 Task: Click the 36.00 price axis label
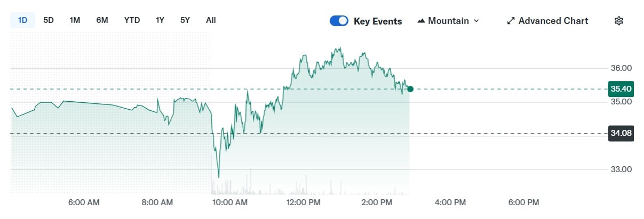click(621, 68)
